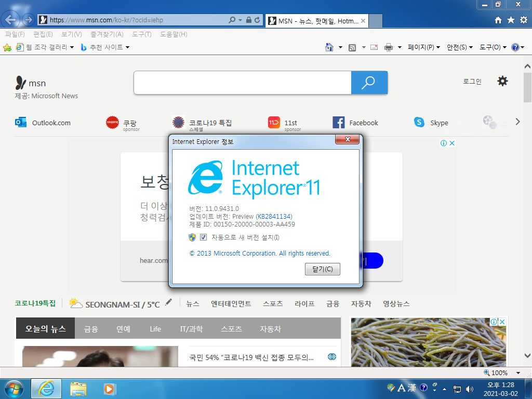The image size is (532, 399).
Task: Click the Windows Start orb button
Action: click(x=14, y=389)
